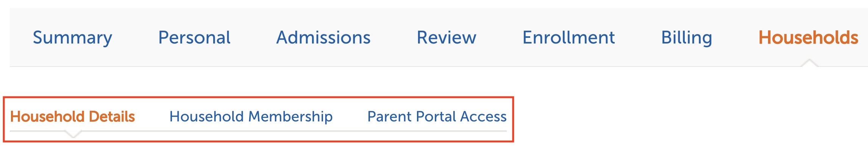Navigate to Billing section

pyautogui.click(x=687, y=38)
